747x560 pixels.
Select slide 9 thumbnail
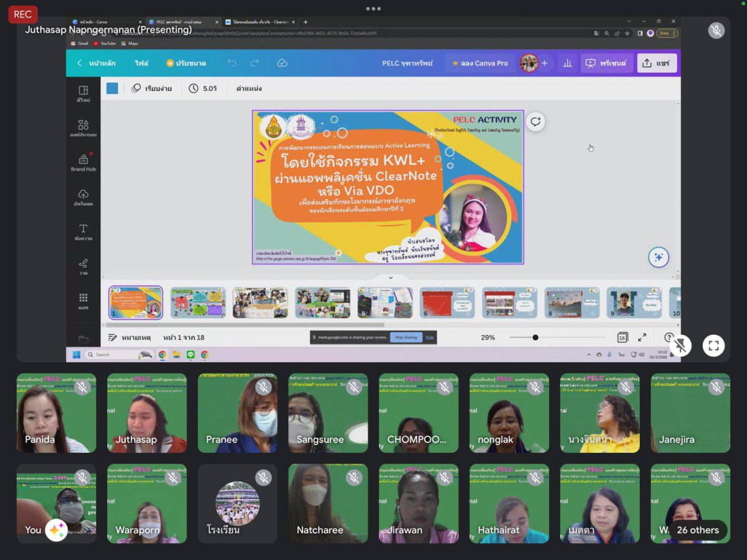point(634,302)
